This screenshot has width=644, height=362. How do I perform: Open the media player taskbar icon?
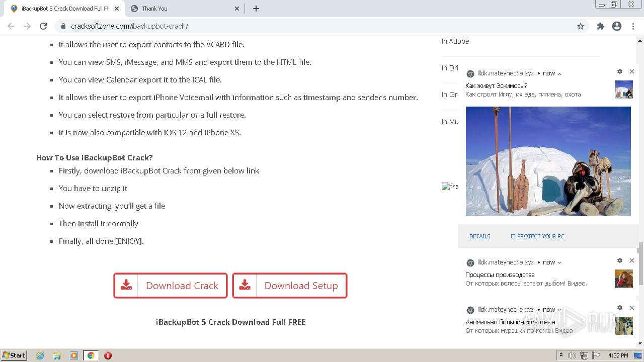pos(74,355)
